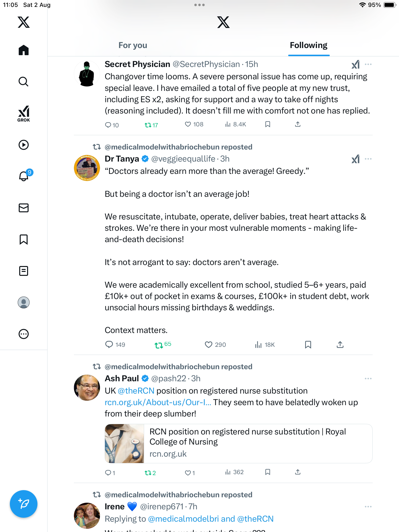The image size is (399, 532).
Task: Open the video play icon in sidebar
Action: point(24,145)
